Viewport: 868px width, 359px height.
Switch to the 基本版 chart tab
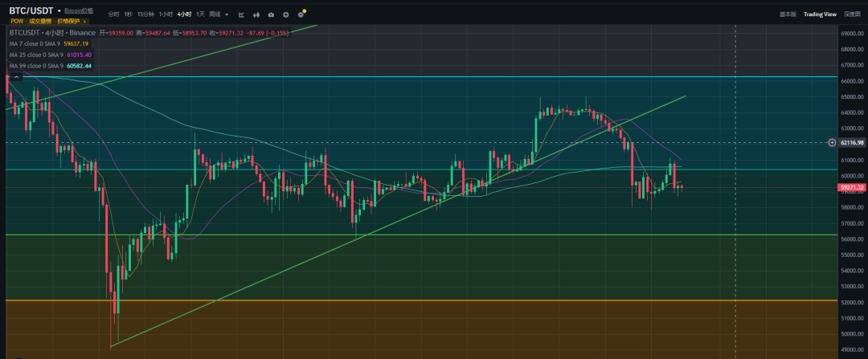pyautogui.click(x=788, y=14)
